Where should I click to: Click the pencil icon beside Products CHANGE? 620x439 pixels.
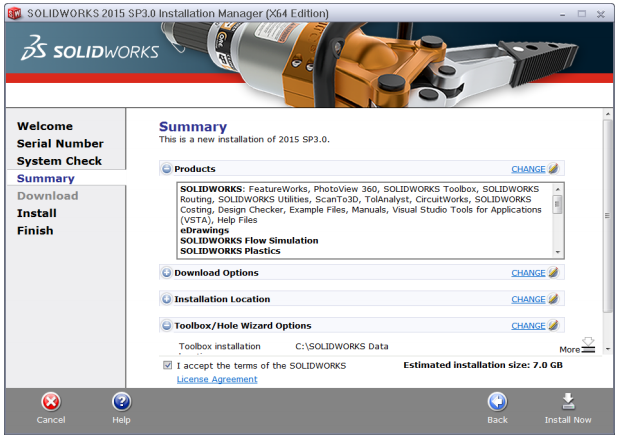point(554,168)
